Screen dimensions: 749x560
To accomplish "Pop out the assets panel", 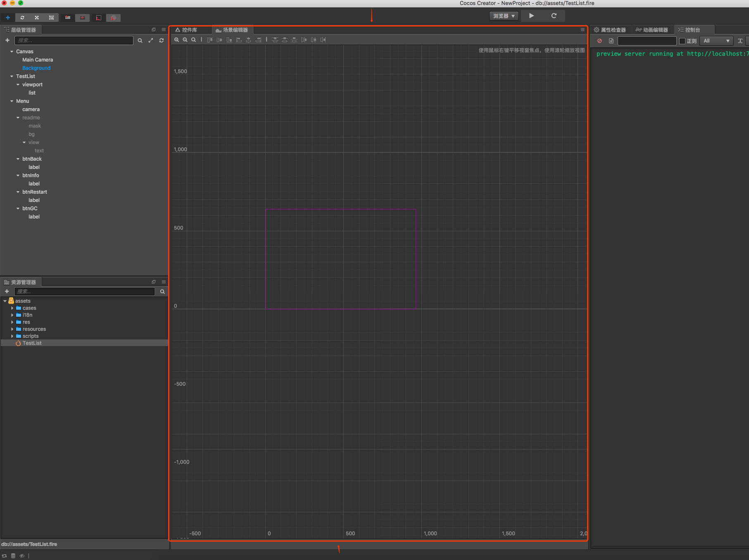I will [154, 282].
